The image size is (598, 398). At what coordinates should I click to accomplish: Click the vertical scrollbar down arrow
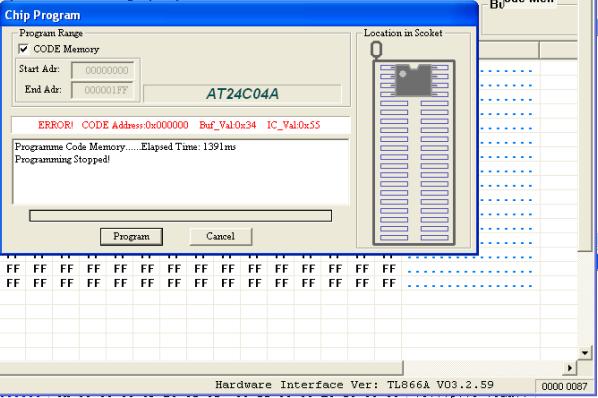pyautogui.click(x=585, y=353)
